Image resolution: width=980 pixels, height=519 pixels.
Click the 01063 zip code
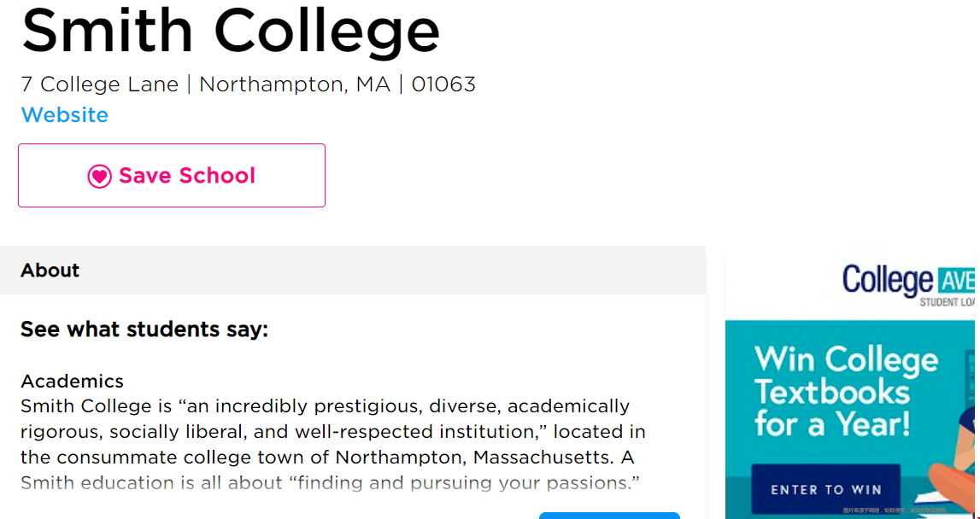443,85
